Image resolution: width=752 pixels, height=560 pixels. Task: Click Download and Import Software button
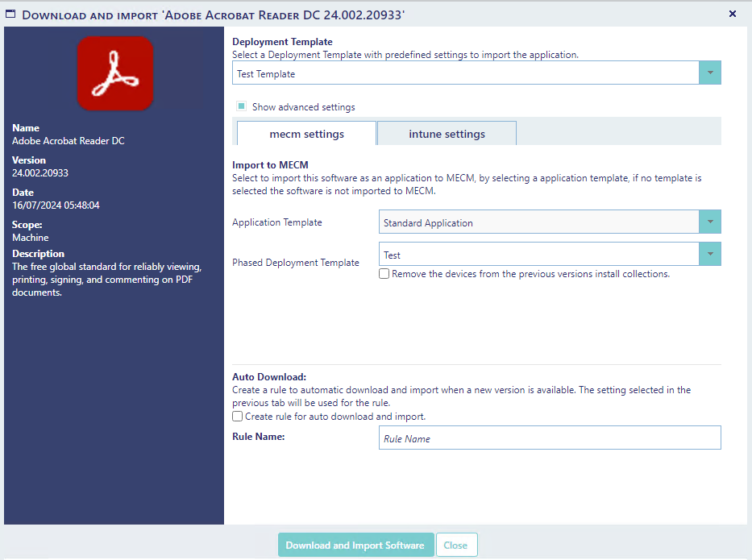(356, 545)
